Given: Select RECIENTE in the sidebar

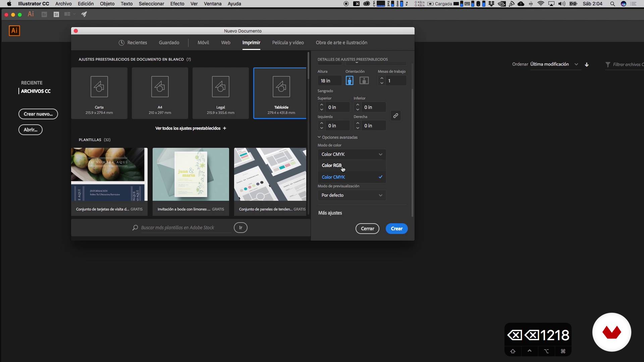Looking at the screenshot, I should [32, 83].
